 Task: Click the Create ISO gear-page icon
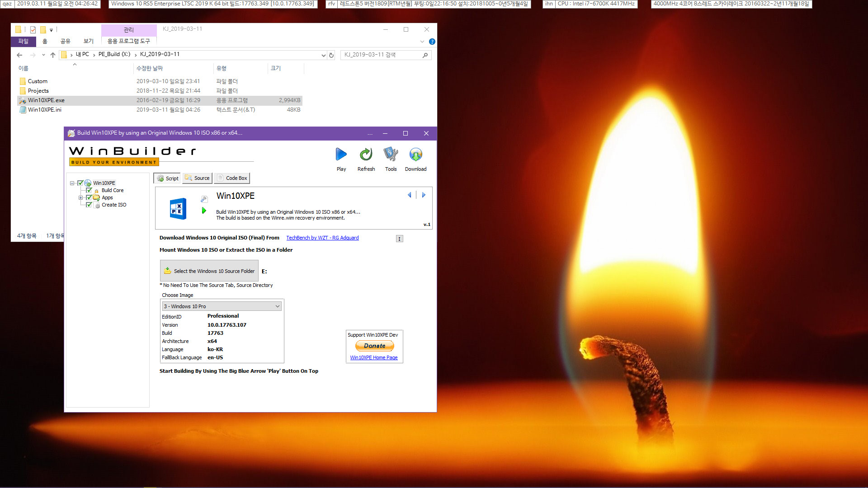[97, 205]
